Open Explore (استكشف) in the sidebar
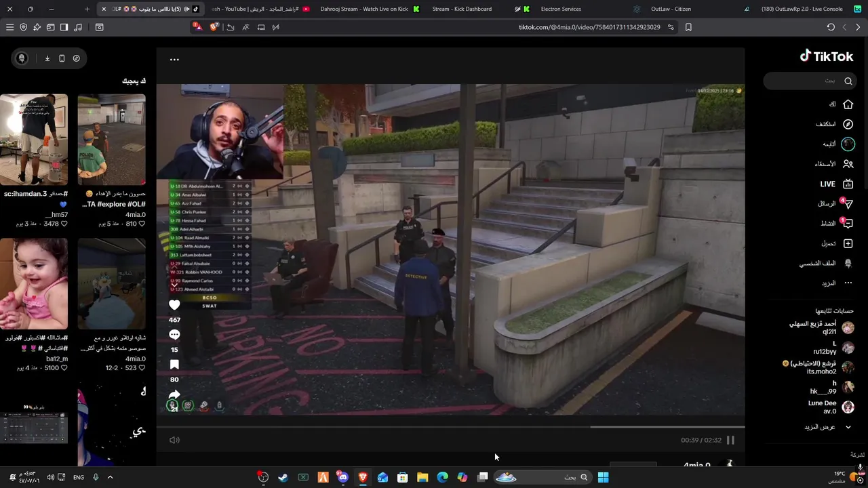This screenshot has width=868, height=488. click(835, 124)
